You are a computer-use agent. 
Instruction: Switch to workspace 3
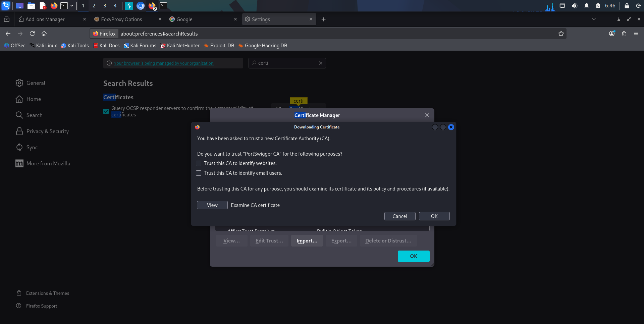105,6
